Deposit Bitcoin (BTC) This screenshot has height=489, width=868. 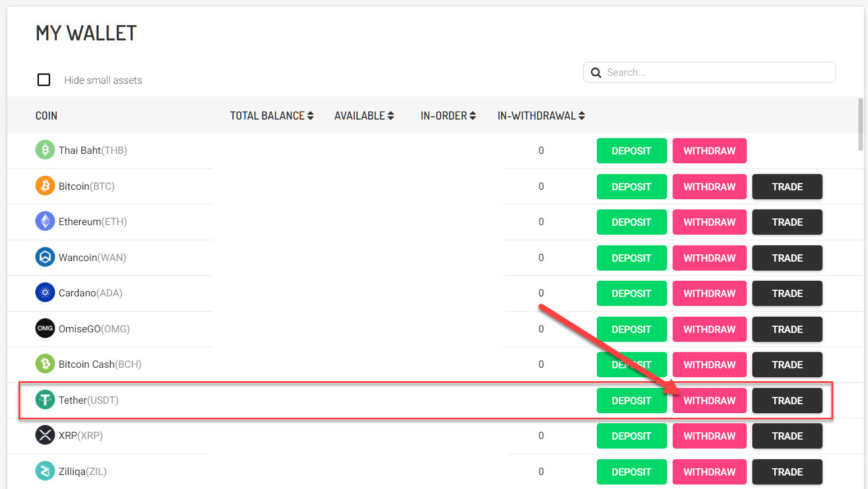(x=632, y=186)
